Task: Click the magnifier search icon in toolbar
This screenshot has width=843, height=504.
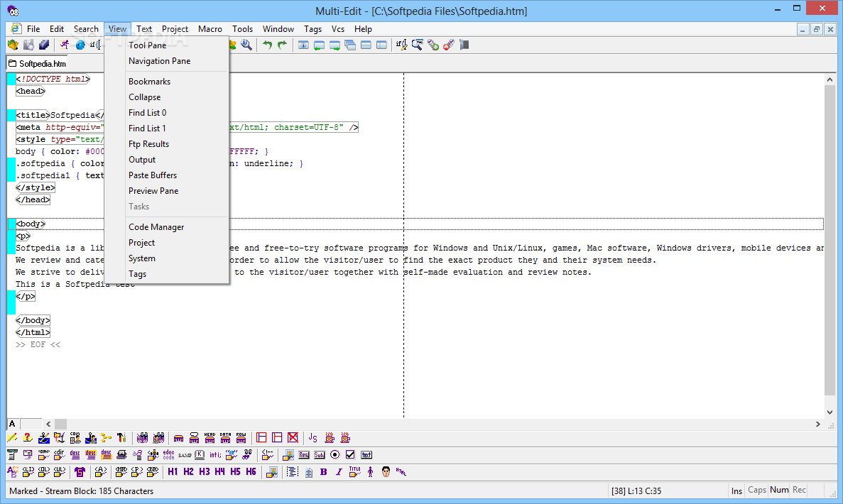Action: 246,45
